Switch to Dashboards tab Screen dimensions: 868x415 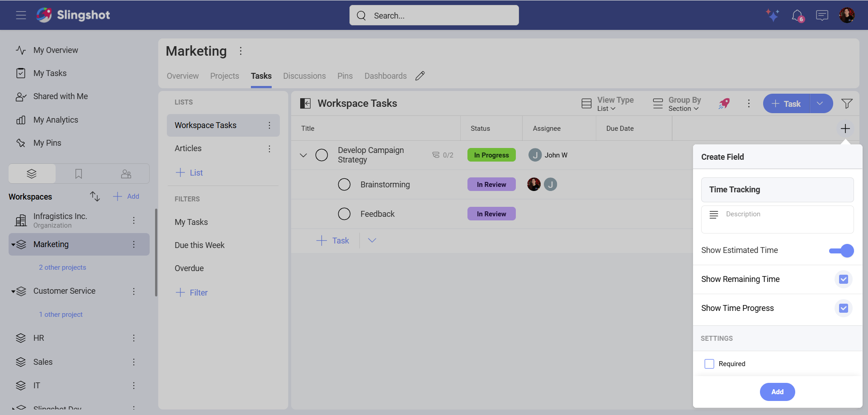click(x=386, y=76)
